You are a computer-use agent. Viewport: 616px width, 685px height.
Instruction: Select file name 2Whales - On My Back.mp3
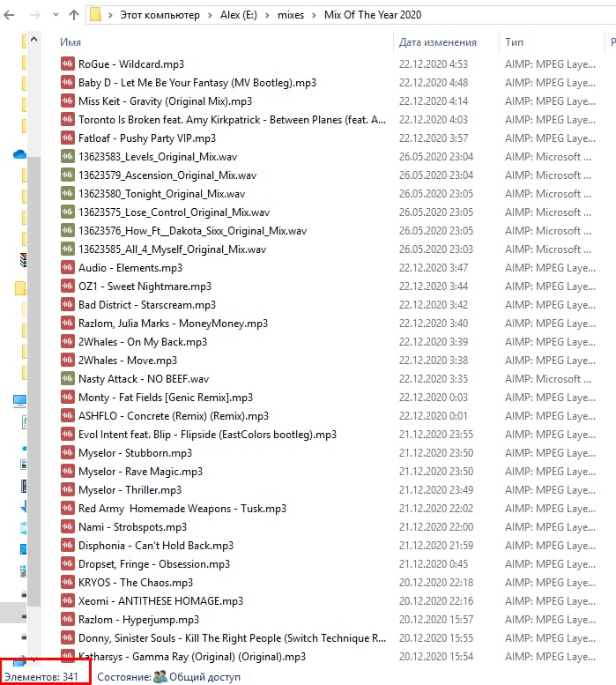tap(142, 342)
